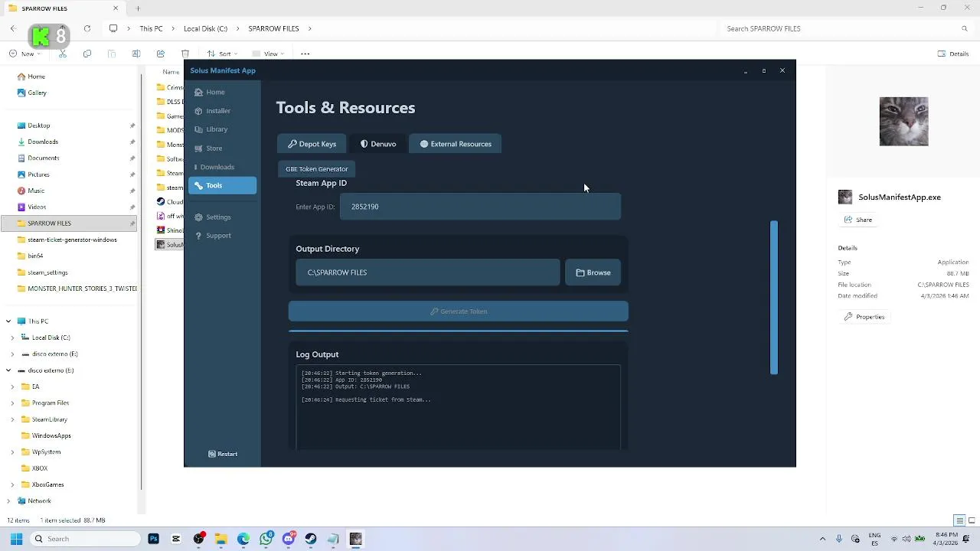
Task: Open the pinned Documents folder
Action: (43, 158)
